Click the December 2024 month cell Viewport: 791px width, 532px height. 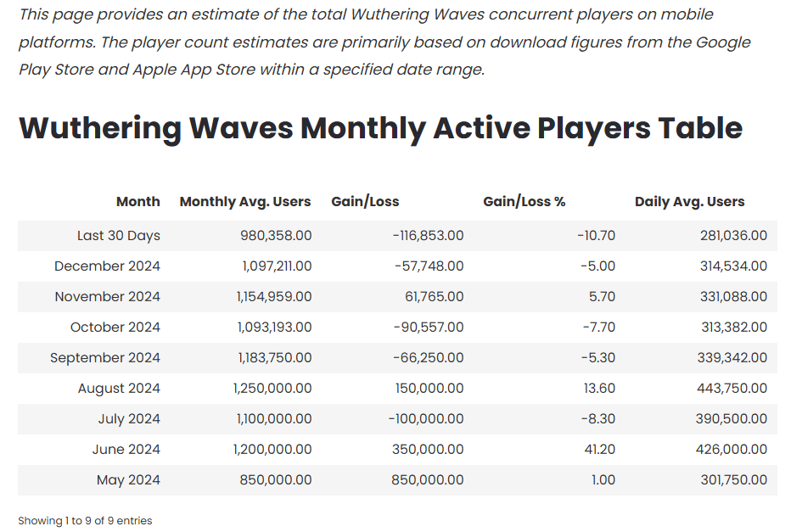coord(107,266)
